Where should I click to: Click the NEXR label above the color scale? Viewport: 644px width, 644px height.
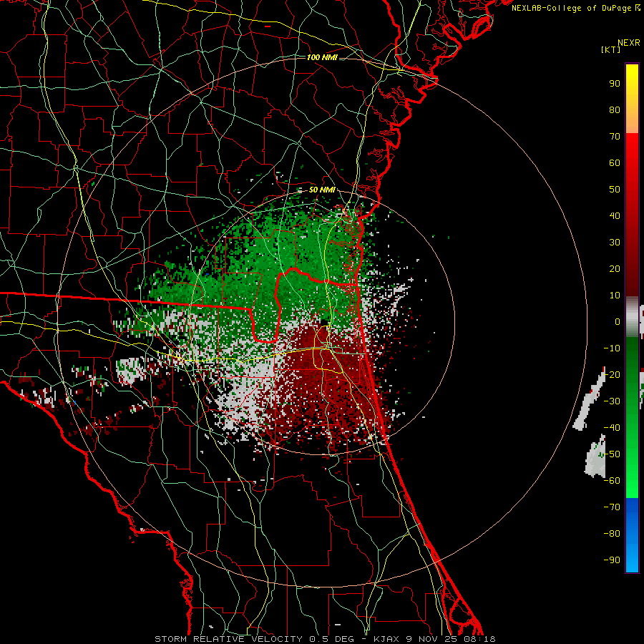629,43
